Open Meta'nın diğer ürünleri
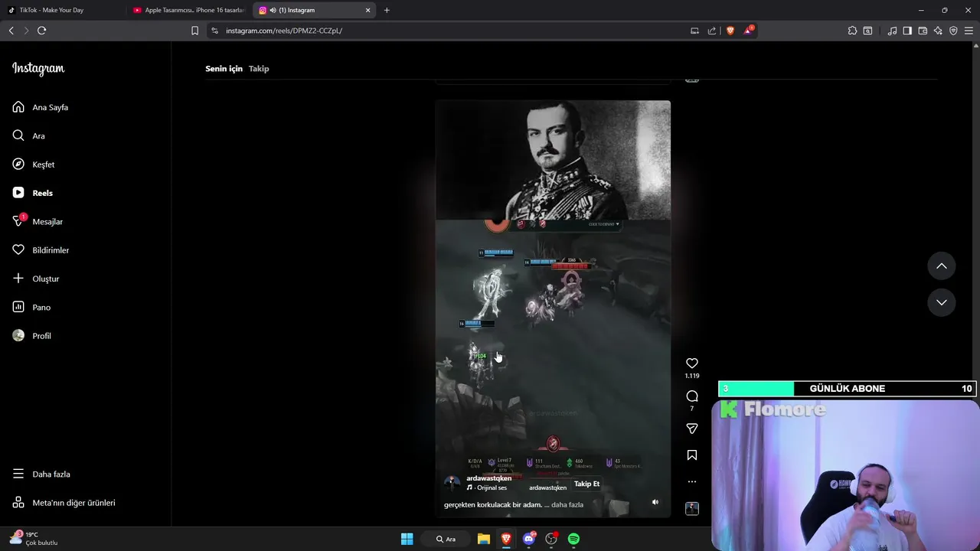980x551 pixels. point(64,503)
